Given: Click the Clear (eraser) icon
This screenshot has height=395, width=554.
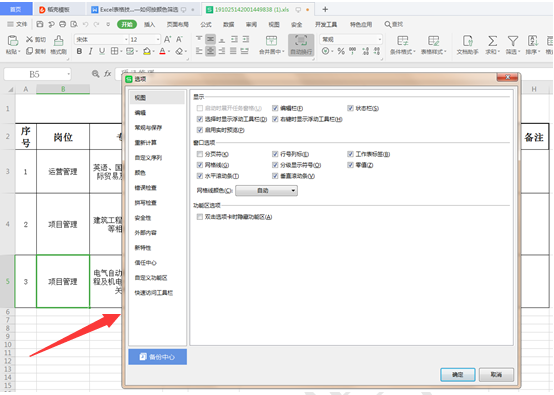Looking at the screenshot, I should point(179,52).
